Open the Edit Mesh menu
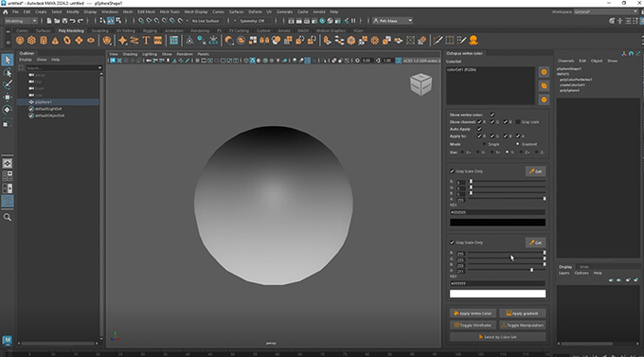This screenshot has width=644, height=357. [x=146, y=12]
